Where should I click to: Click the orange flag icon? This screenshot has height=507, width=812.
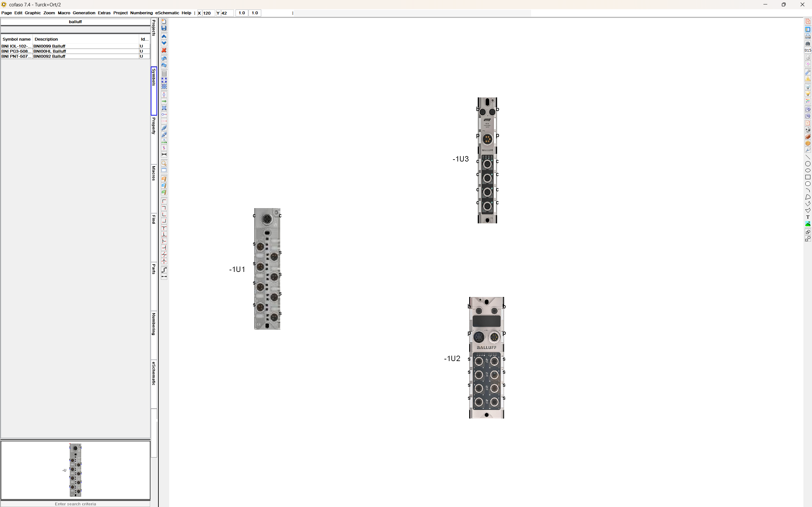pyautogui.click(x=164, y=179)
